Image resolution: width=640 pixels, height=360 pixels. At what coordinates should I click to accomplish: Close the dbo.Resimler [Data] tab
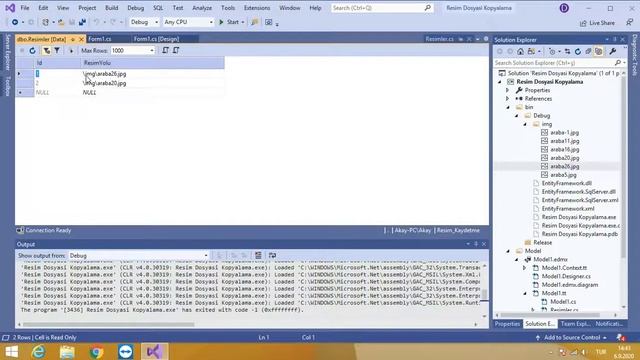(x=81, y=39)
